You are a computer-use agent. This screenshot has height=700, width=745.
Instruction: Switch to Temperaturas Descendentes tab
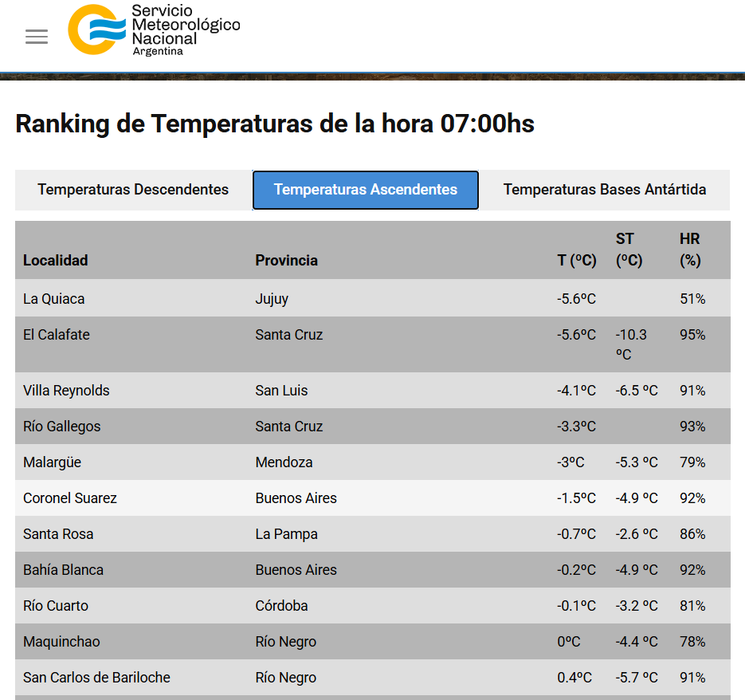(133, 190)
